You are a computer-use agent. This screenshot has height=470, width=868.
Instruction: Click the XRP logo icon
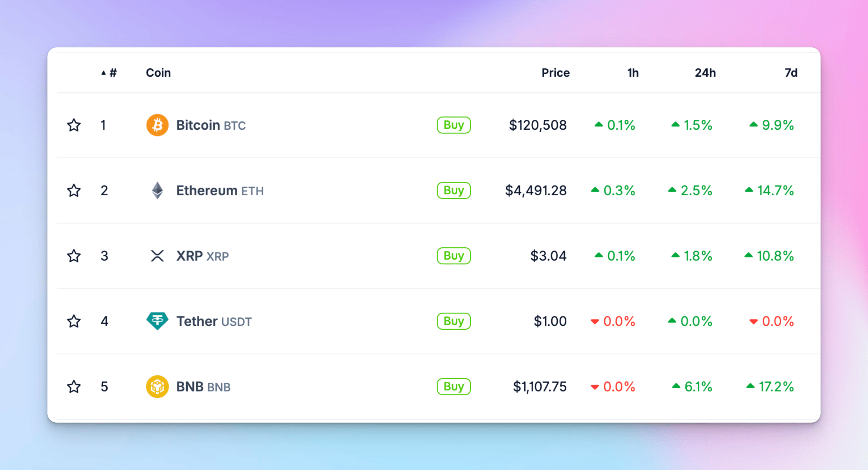157,256
